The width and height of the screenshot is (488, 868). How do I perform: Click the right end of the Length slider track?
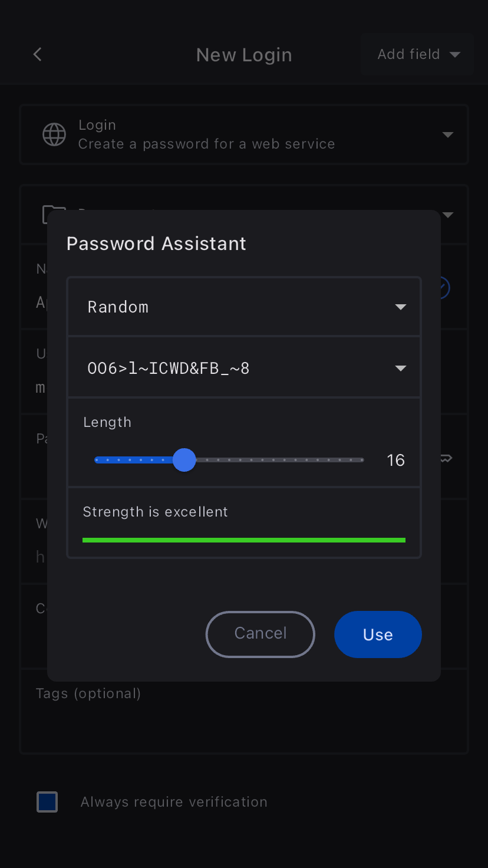362,460
